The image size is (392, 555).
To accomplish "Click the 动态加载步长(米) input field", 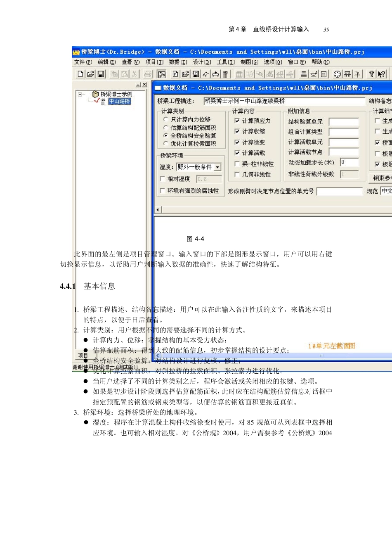I will [349, 162].
